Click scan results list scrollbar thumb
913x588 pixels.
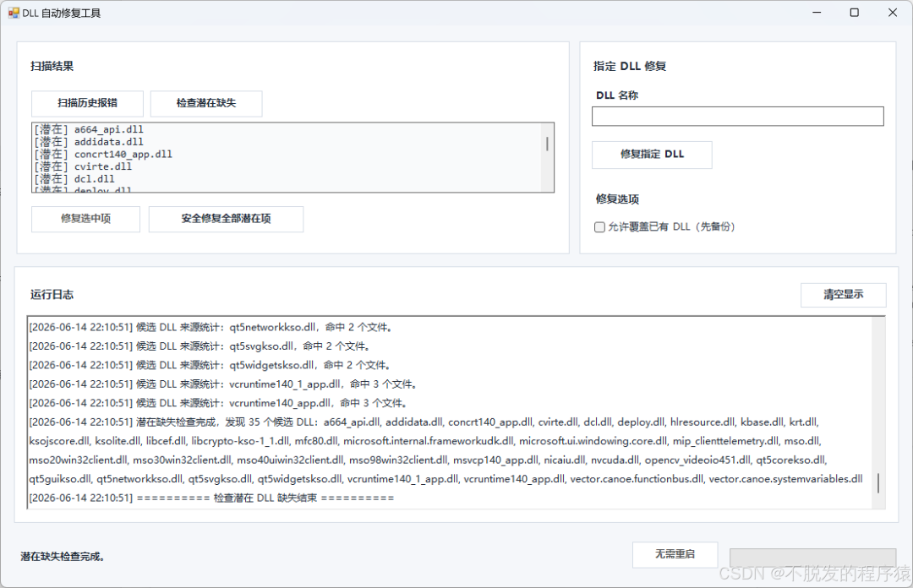click(547, 144)
